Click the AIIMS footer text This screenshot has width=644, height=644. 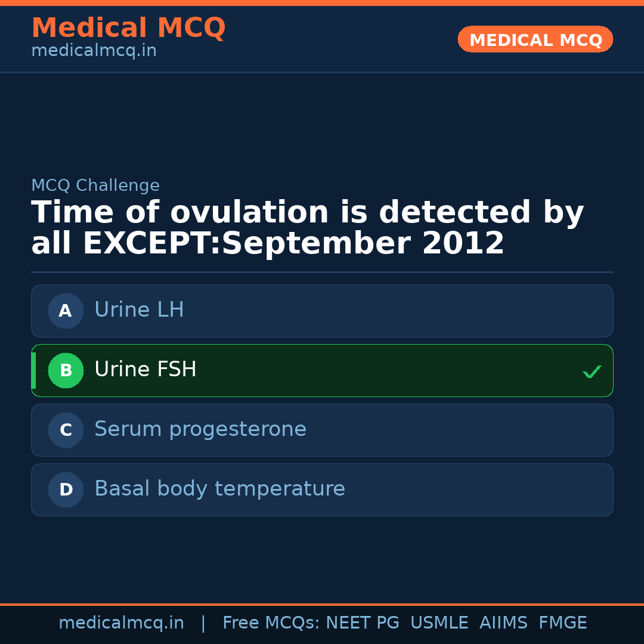pyautogui.click(x=503, y=623)
